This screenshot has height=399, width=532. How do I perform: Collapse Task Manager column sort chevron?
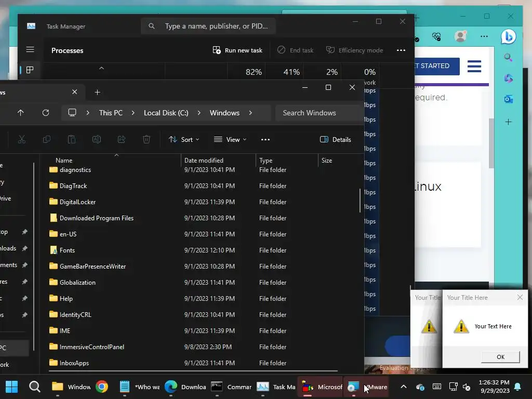[x=101, y=68]
